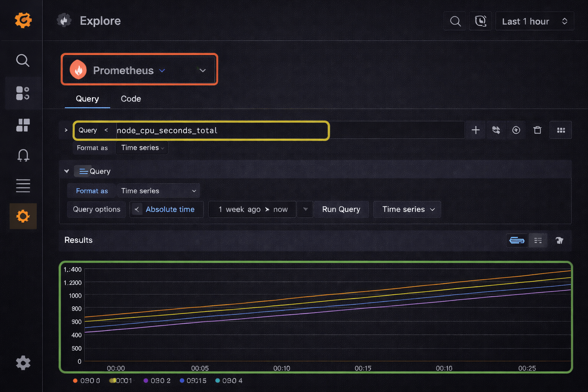Expand the query row arrow
Image resolution: width=588 pixels, height=392 pixels.
click(66, 130)
